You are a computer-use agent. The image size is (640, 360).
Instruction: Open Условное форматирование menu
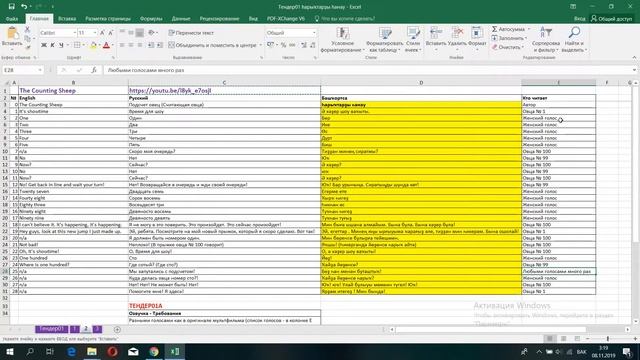(342, 40)
